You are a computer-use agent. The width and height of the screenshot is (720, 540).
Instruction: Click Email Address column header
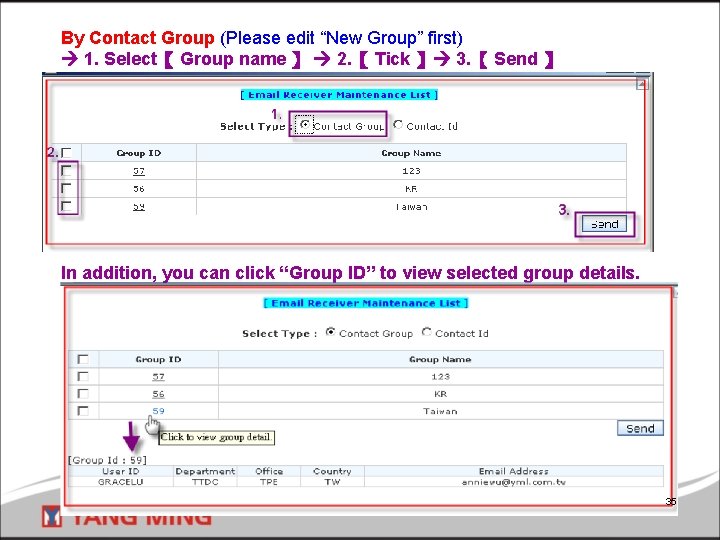[513, 471]
